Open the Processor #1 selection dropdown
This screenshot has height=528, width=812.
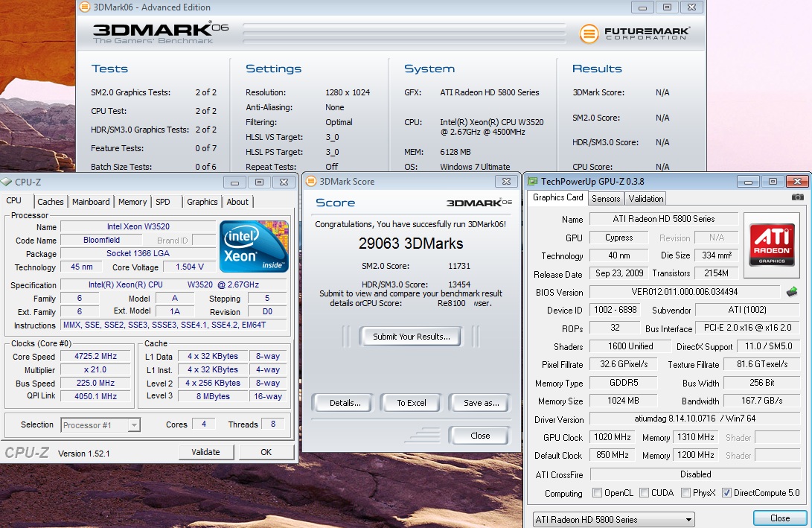(100, 425)
